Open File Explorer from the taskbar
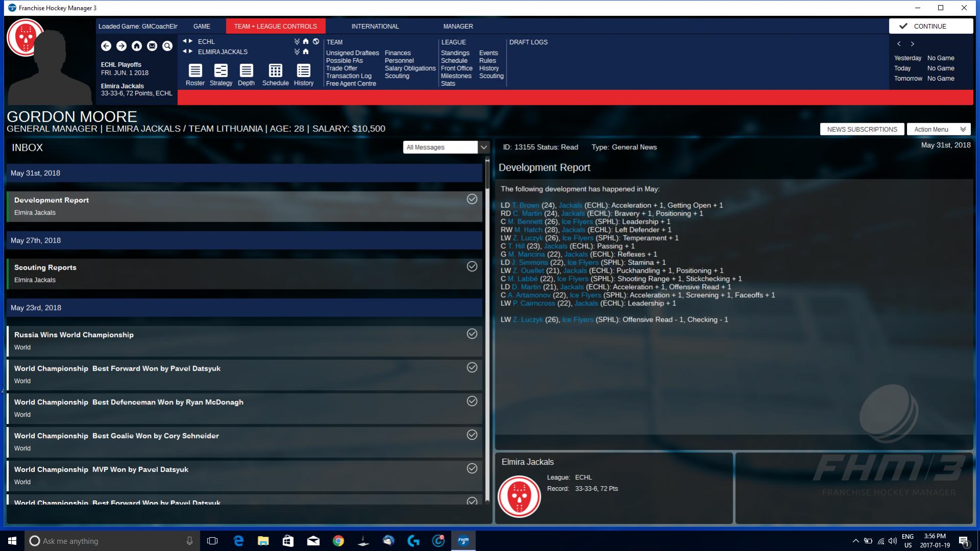The width and height of the screenshot is (980, 551). (x=263, y=541)
